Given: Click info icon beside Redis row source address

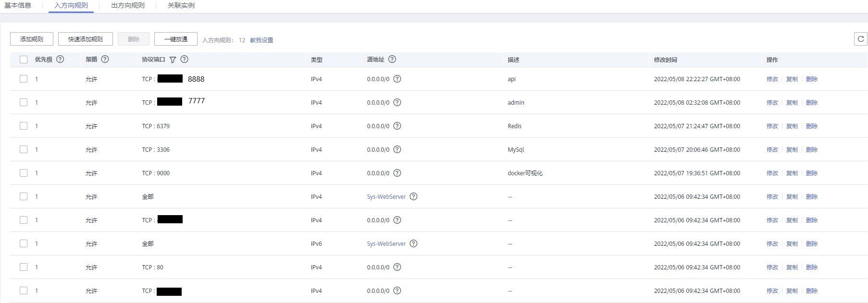Looking at the screenshot, I should coord(397,126).
